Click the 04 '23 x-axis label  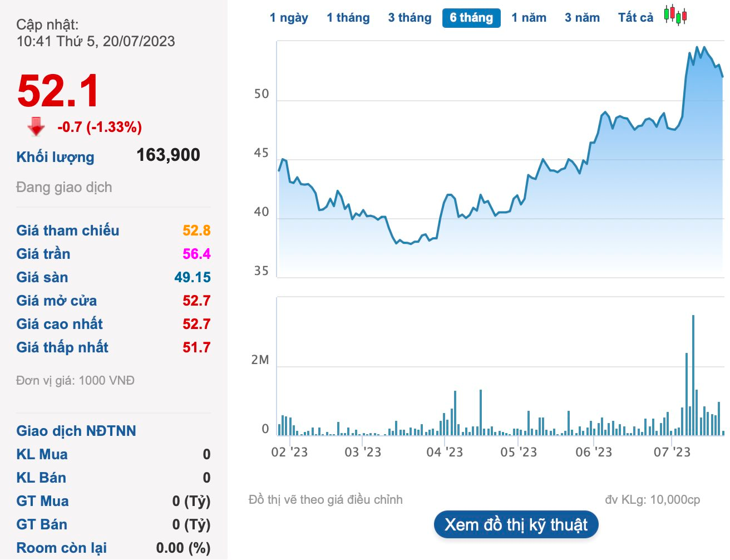tap(445, 452)
